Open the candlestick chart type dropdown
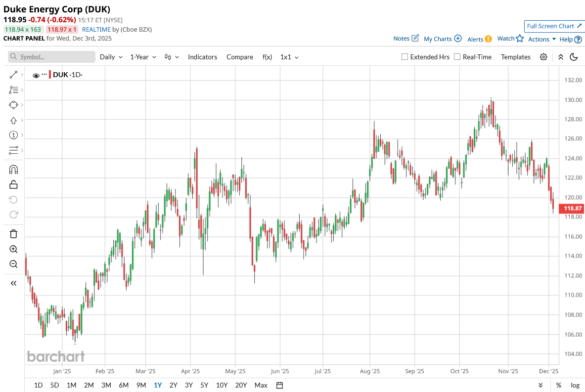 pos(172,57)
